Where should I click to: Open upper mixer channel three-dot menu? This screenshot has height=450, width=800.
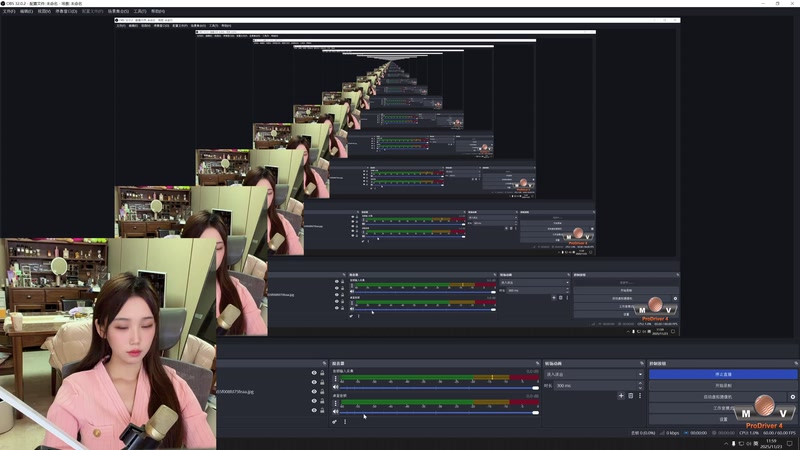[335, 379]
